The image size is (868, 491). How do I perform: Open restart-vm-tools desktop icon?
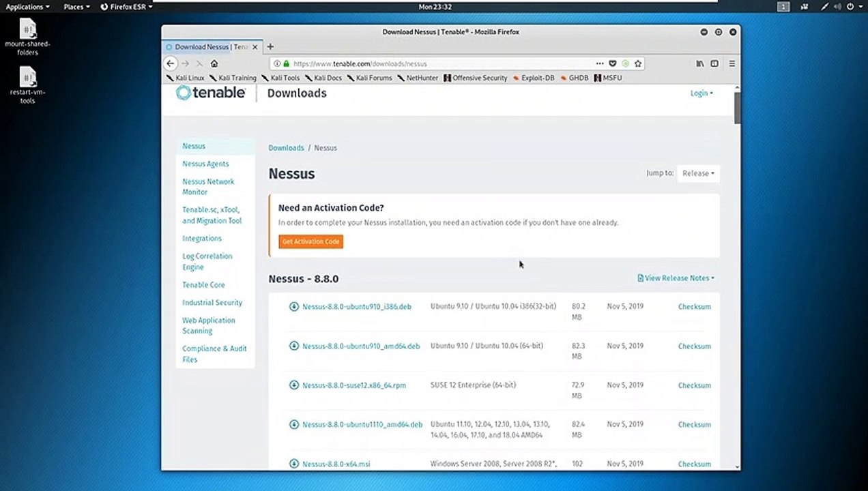[x=27, y=86]
